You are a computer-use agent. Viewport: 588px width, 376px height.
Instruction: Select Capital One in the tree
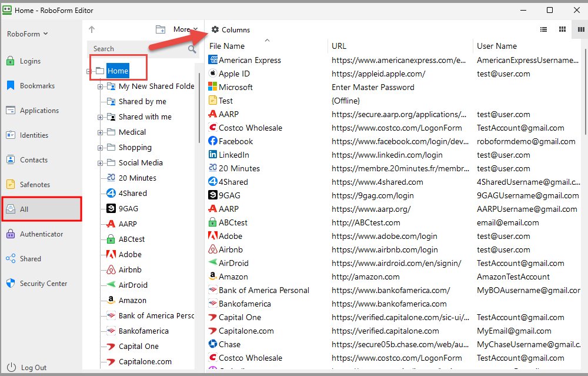coord(138,347)
